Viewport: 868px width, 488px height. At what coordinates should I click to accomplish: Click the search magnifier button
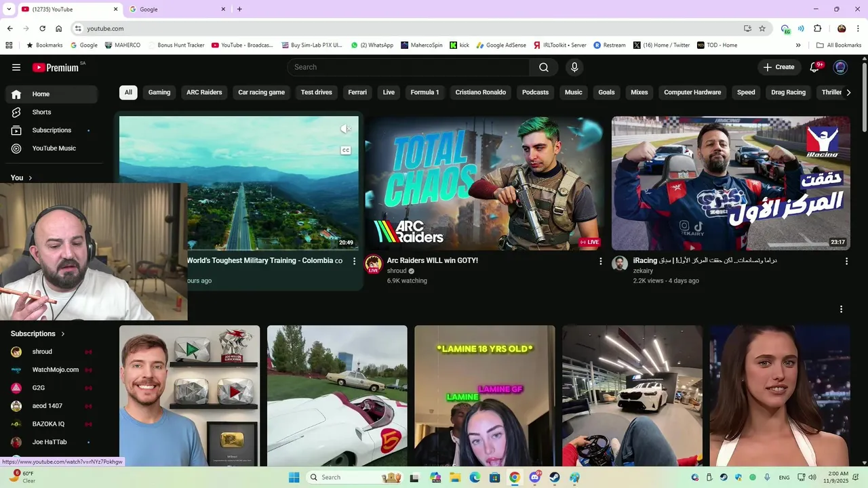point(544,67)
